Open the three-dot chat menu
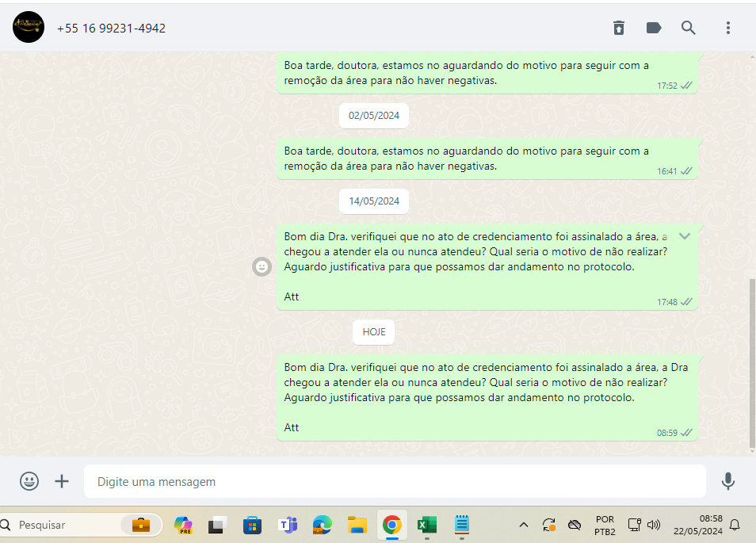This screenshot has width=756, height=543. click(x=727, y=29)
